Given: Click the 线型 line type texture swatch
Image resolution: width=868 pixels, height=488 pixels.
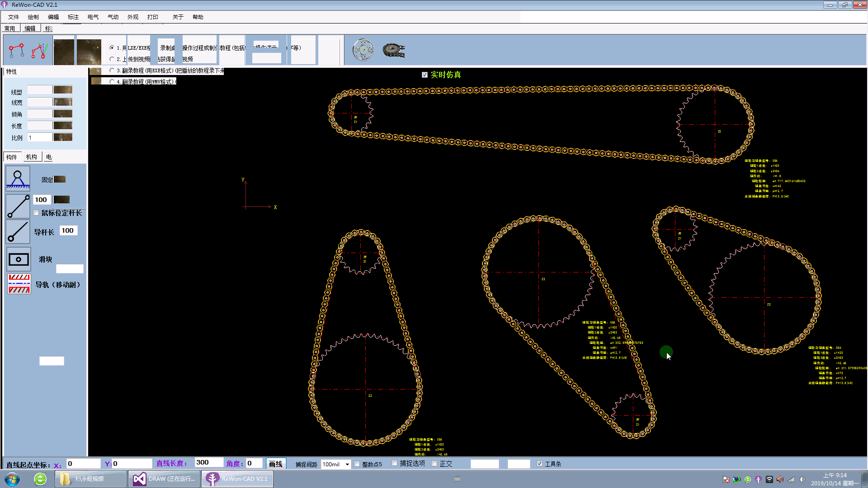Looking at the screenshot, I should pyautogui.click(x=62, y=90).
